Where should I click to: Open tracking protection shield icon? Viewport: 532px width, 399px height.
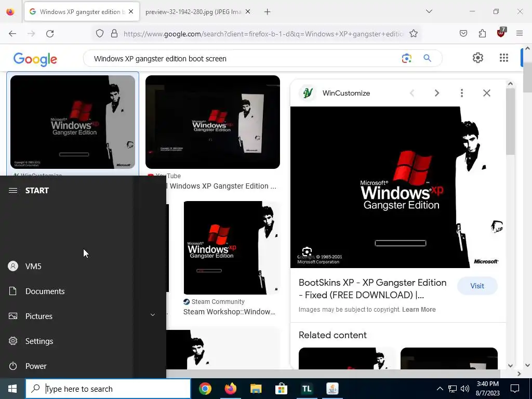click(x=99, y=34)
